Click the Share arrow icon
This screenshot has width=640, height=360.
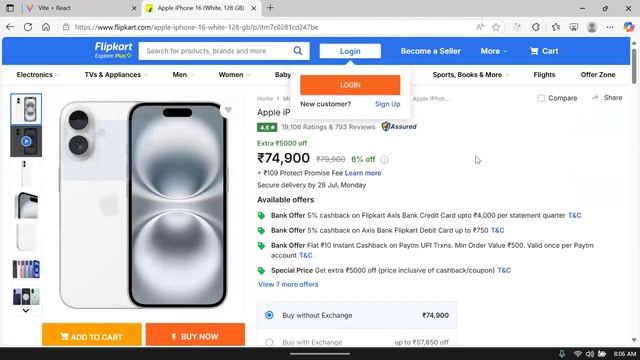point(596,98)
